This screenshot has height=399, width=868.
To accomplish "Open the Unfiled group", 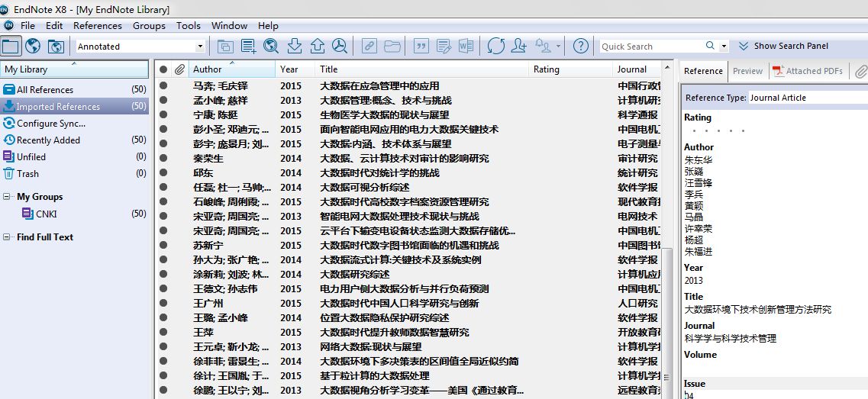I will tap(74, 156).
